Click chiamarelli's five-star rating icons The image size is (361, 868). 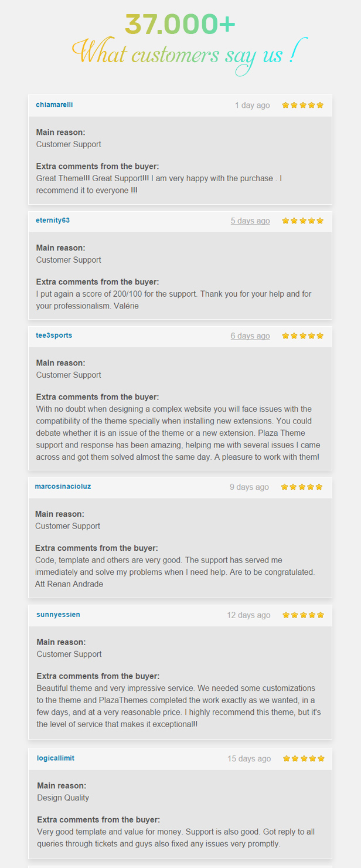302,106
